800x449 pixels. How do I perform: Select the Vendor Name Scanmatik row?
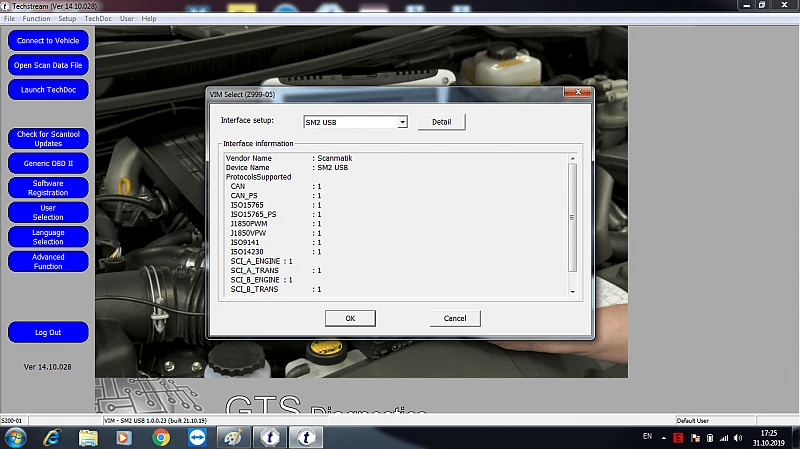click(289, 158)
